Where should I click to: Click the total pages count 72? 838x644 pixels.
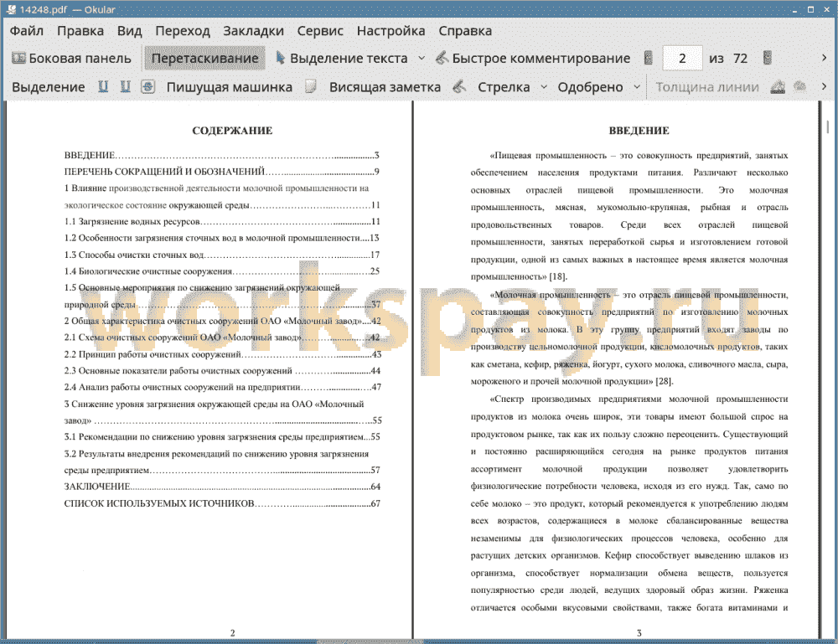740,59
